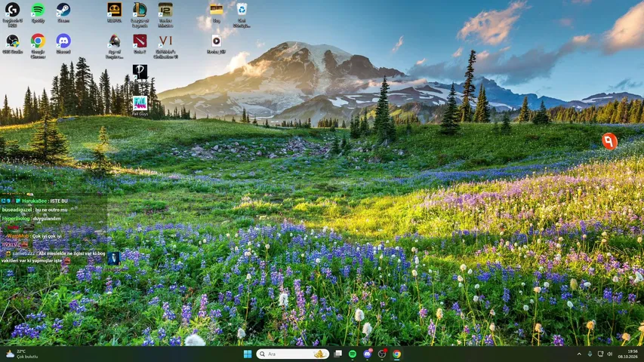Open the Google Chrome desktop shortcut
The height and width of the screenshot is (362, 644).
tap(38, 45)
